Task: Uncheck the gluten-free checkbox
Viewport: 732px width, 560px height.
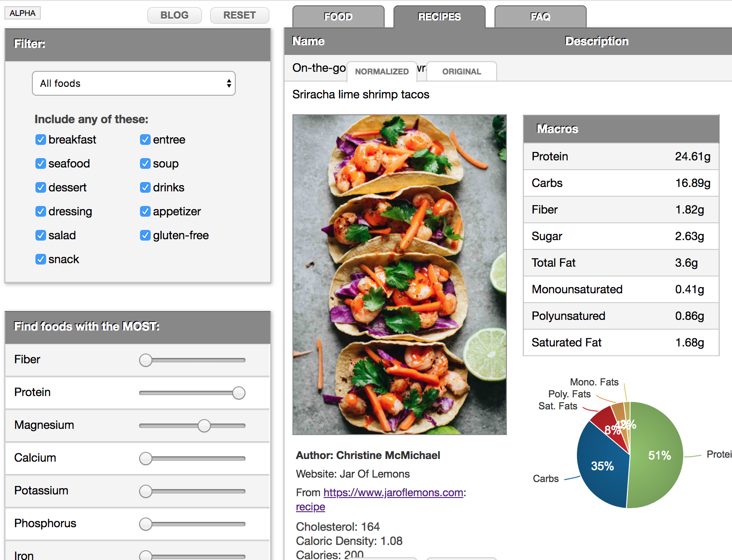Action: [x=145, y=235]
